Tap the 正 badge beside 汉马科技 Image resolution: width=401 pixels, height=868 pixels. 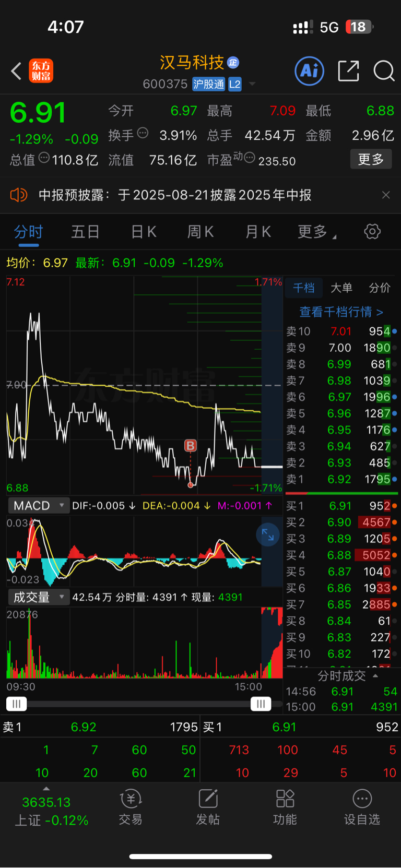(233, 63)
